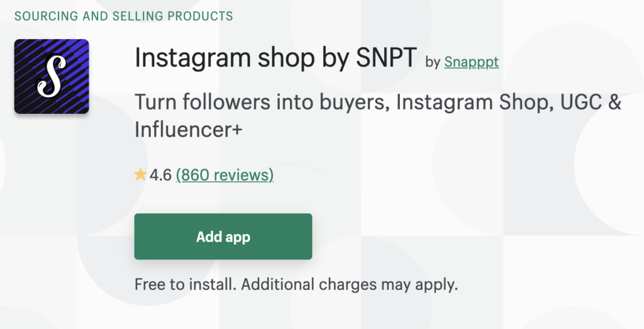Click the "Free to install" text
Viewport: 644px width, 329px height.
[x=186, y=284]
